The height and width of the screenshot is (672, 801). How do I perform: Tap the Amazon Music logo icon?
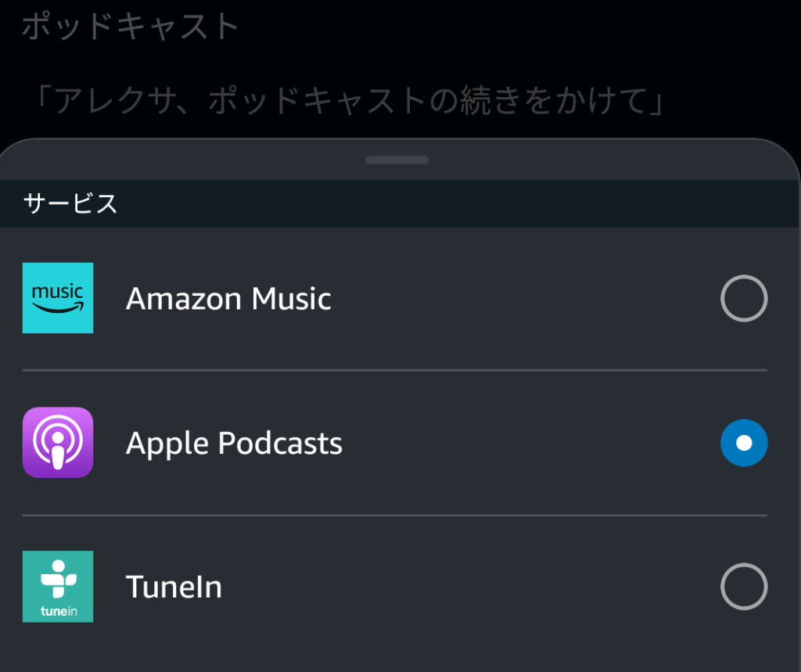tap(58, 298)
